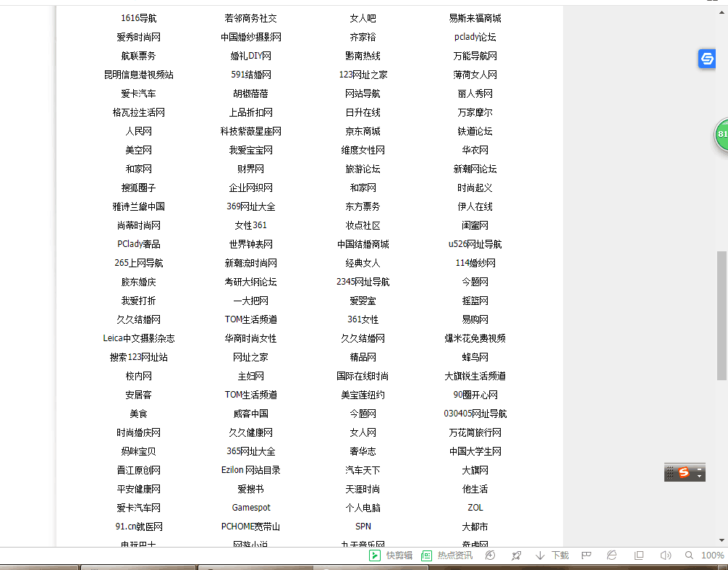Open the 新潮网论坛 link
This screenshot has height=570, width=728.
[475, 169]
